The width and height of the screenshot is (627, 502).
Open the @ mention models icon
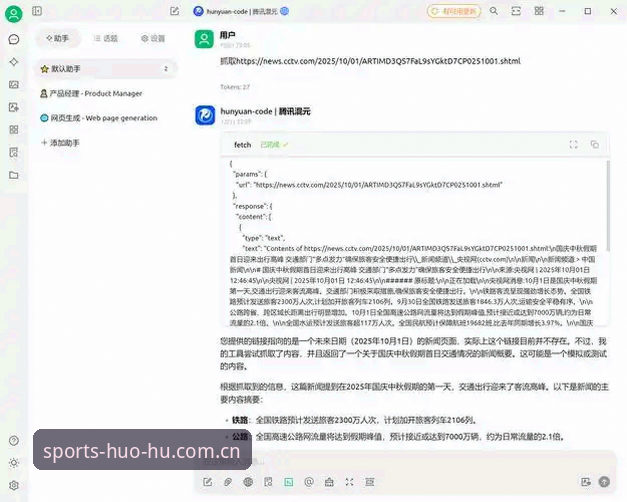click(x=309, y=482)
